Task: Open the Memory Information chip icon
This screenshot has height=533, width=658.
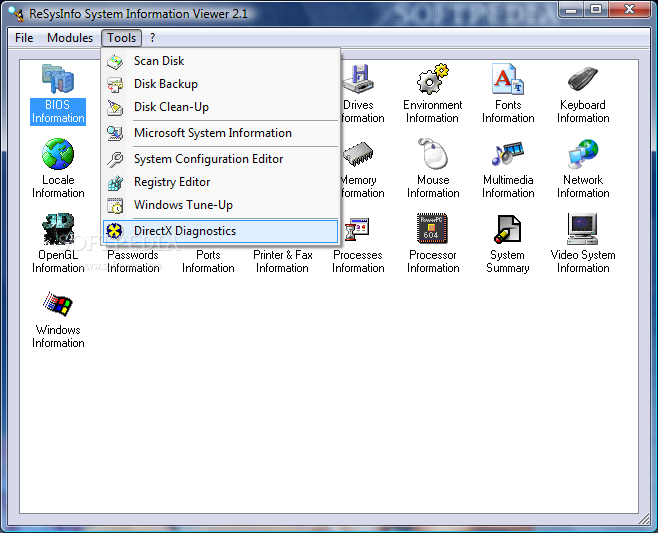Action: tap(358, 154)
